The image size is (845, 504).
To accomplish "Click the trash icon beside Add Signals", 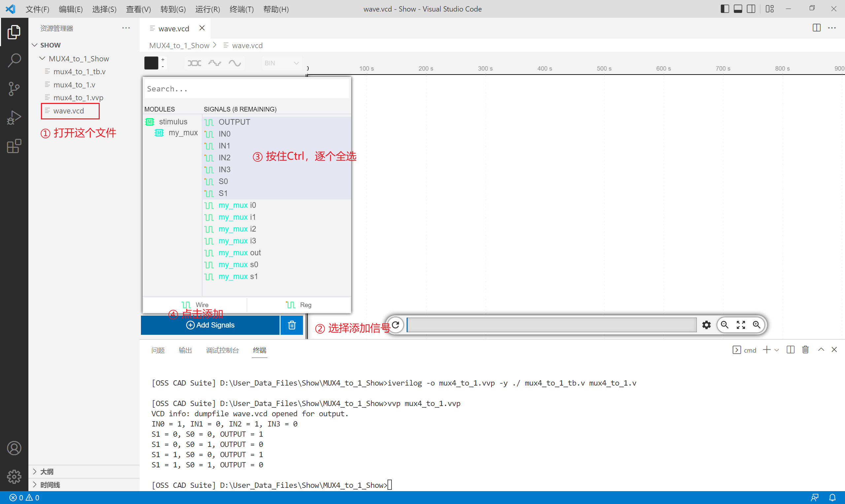I will (x=292, y=325).
